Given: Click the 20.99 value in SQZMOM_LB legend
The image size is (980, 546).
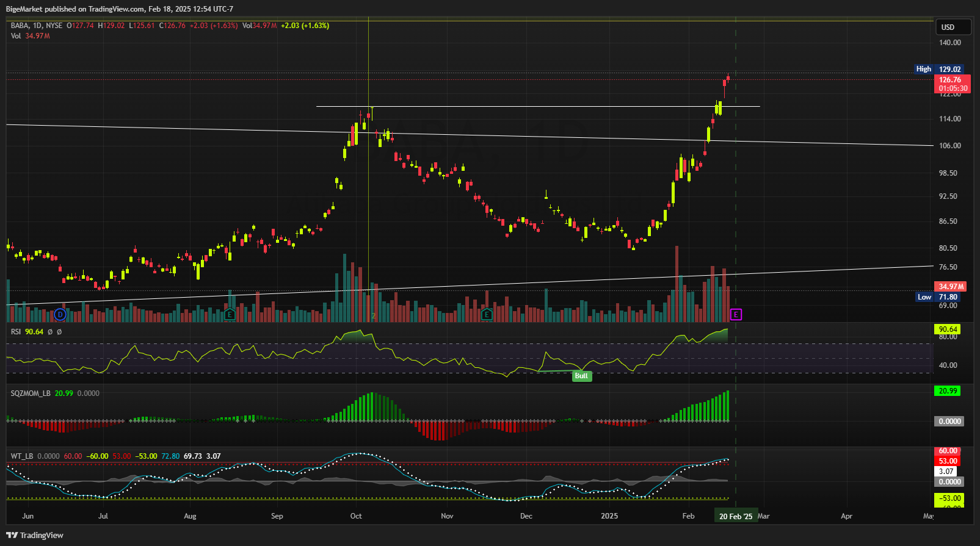Looking at the screenshot, I should click(x=64, y=393).
